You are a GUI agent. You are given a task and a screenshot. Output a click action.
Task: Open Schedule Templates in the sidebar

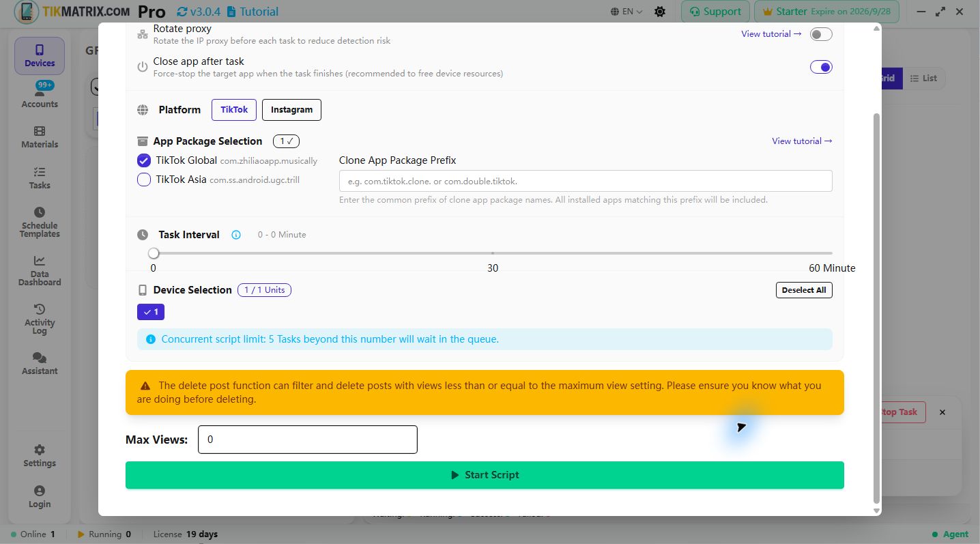pos(40,222)
